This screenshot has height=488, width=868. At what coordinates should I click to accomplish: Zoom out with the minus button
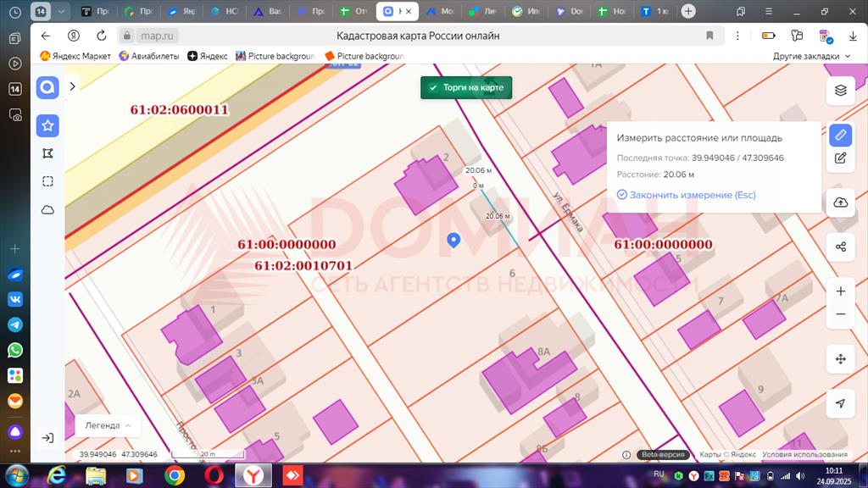[x=840, y=313]
